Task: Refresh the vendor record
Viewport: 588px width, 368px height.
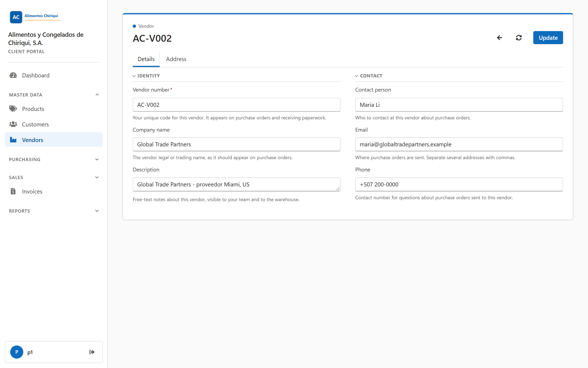Action: [x=519, y=38]
